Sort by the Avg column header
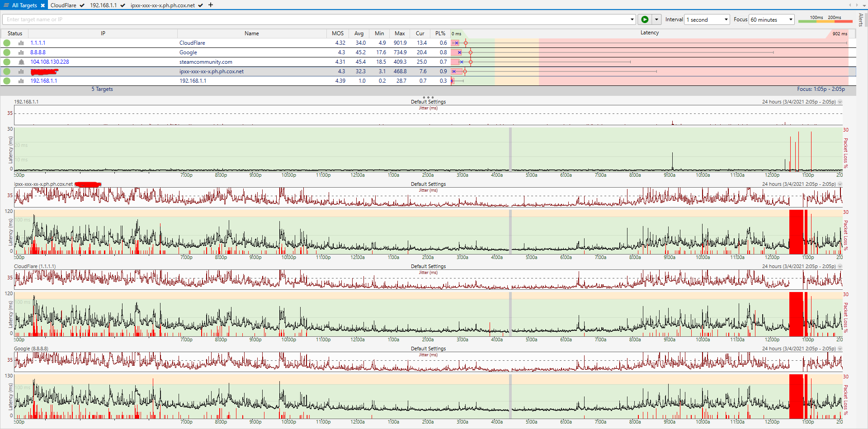868x429 pixels. click(x=359, y=33)
